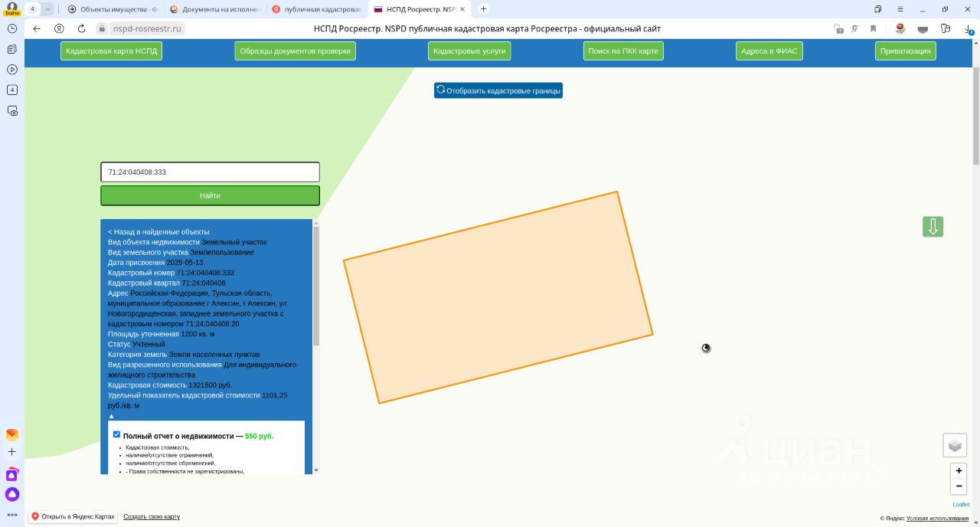980x527 pixels.
Task: Go back with browser back arrow
Action: pos(37,28)
